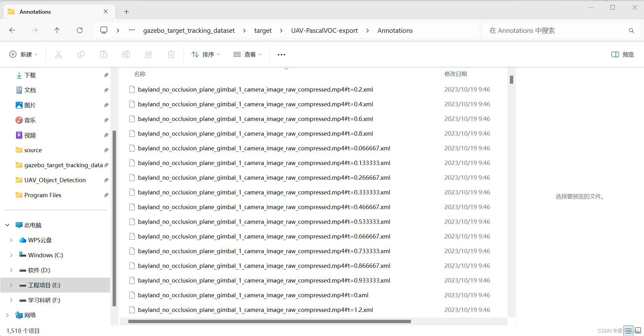The image size is (644, 336).
Task: Click file icon of t=0.2.xml
Action: 132,89
